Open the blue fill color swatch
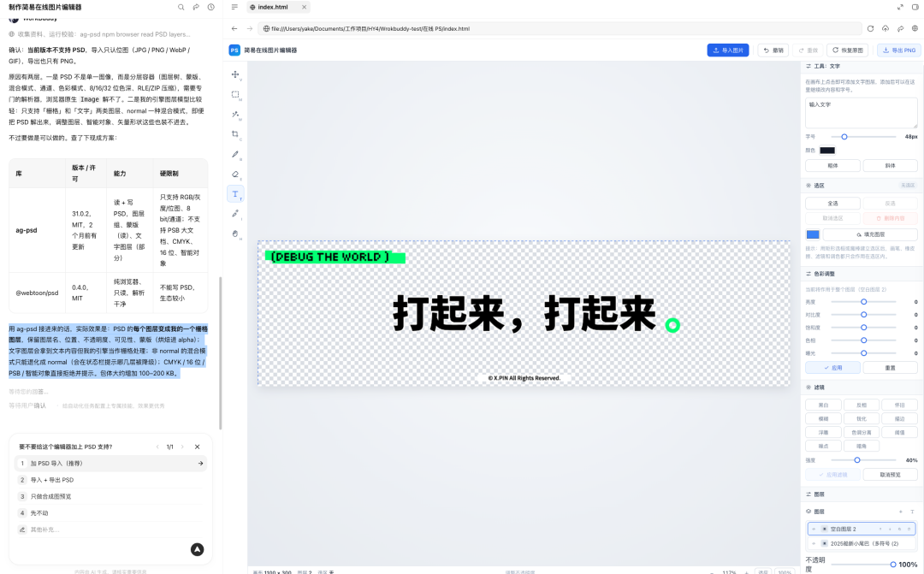This screenshot has height=574, width=924. click(813, 234)
